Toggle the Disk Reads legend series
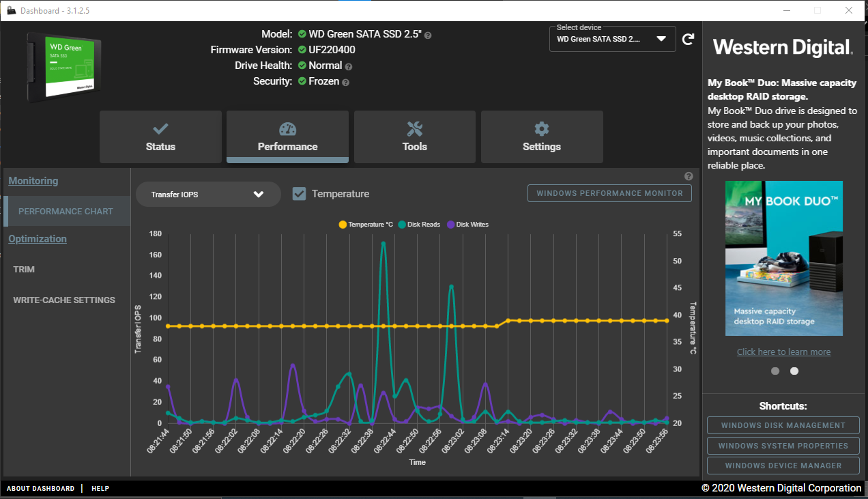 coord(419,225)
